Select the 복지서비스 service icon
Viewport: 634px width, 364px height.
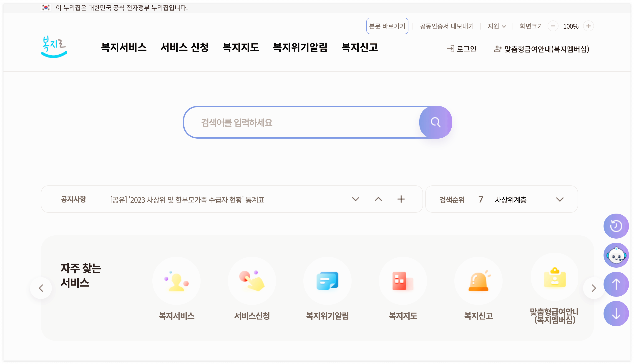point(177,281)
